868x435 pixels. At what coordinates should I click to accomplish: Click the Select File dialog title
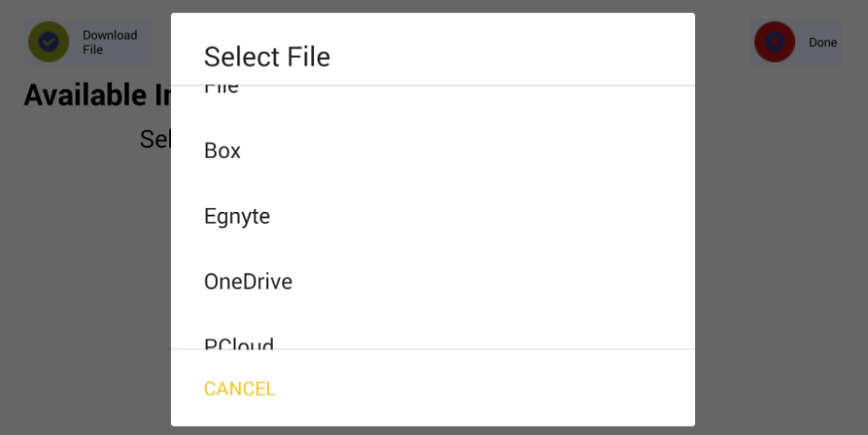[267, 56]
